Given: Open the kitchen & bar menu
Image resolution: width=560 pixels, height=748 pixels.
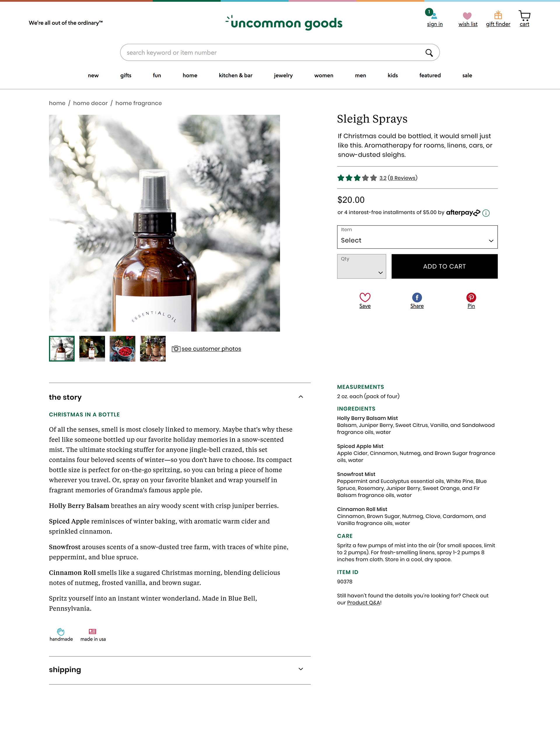Looking at the screenshot, I should pos(236,75).
